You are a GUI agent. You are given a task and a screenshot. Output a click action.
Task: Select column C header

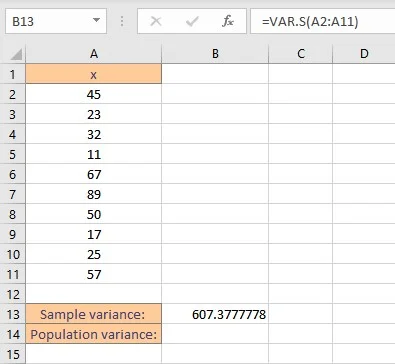(x=301, y=54)
